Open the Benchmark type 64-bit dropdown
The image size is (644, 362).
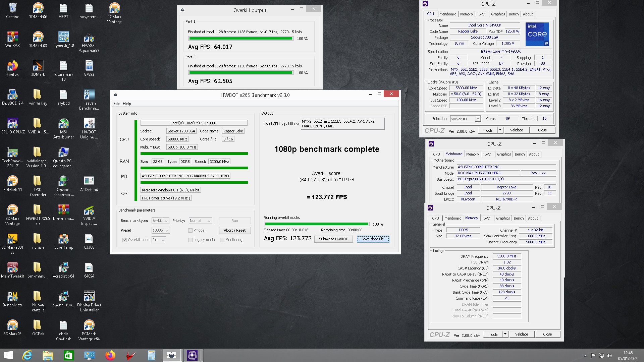pos(160,221)
